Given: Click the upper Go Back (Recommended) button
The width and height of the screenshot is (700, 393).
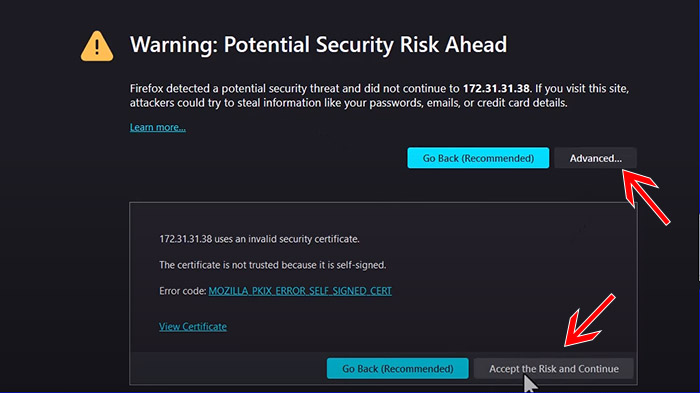Looking at the screenshot, I should pyautogui.click(x=478, y=158).
